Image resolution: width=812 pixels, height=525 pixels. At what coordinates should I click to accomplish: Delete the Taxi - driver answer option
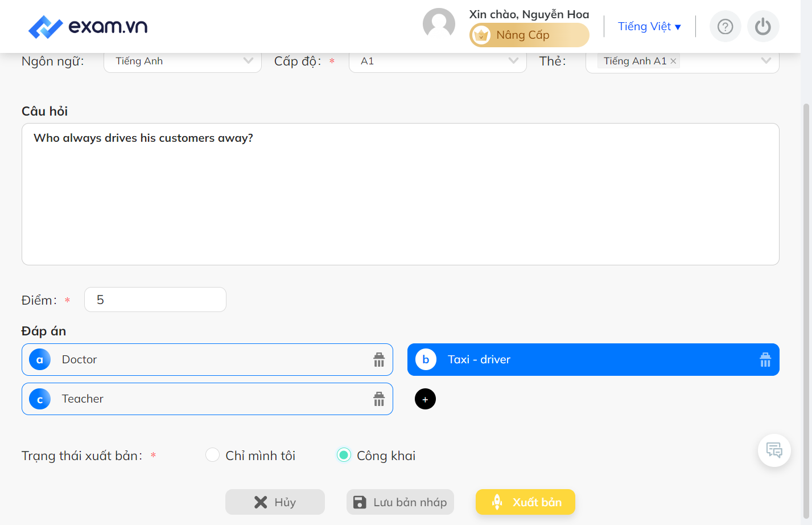(765, 360)
